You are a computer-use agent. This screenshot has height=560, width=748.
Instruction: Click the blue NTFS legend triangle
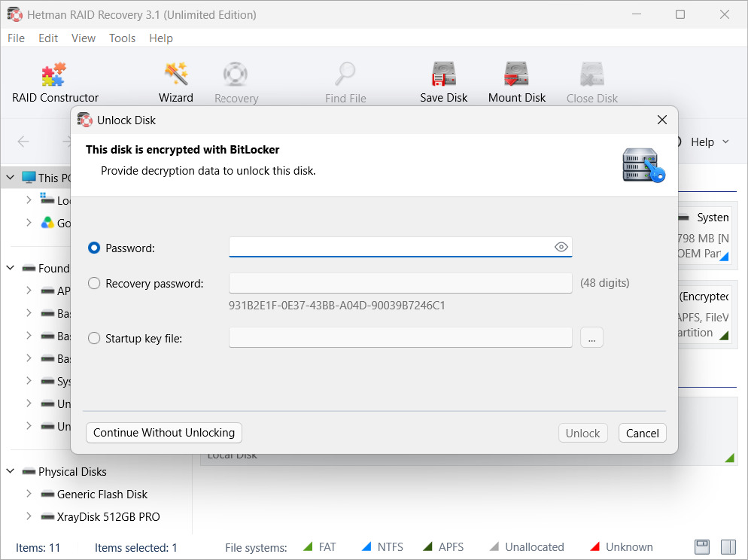coord(366,546)
